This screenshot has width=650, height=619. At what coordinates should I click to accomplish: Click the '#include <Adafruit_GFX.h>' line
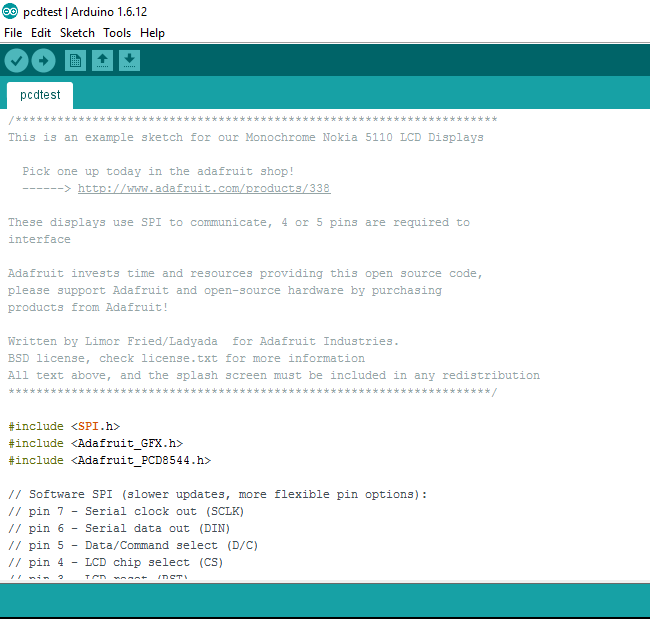tap(95, 443)
